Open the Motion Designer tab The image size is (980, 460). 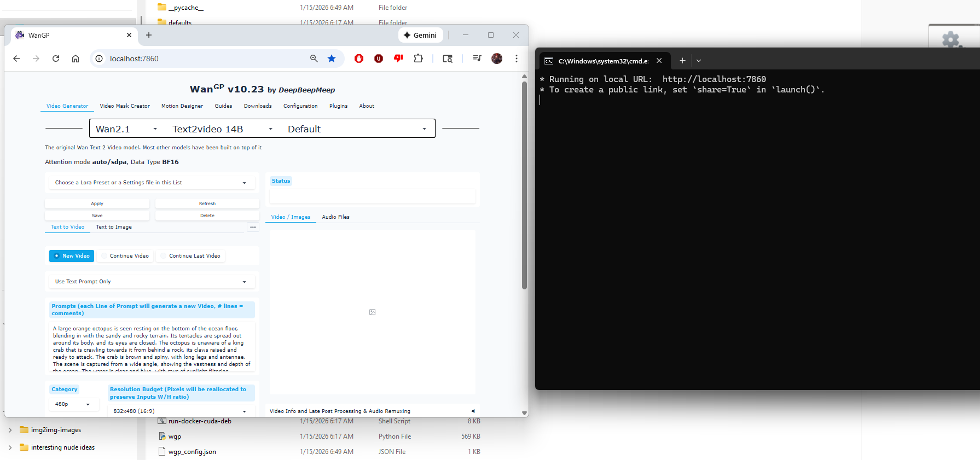[182, 106]
